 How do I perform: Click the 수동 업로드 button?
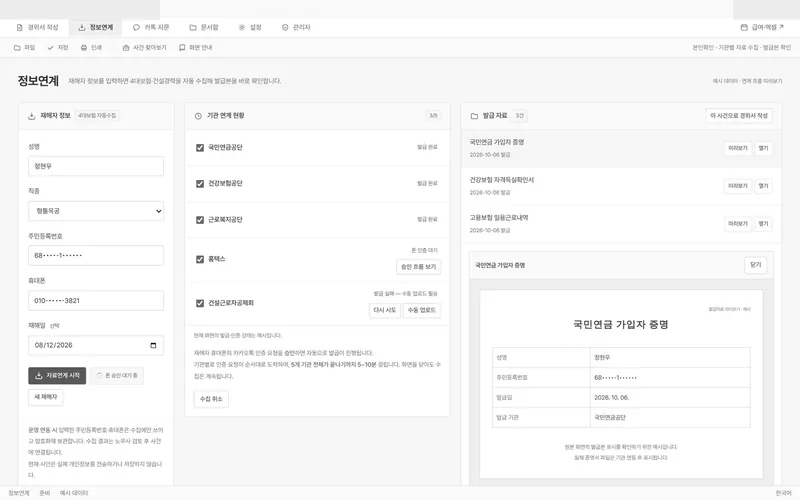[x=422, y=310]
